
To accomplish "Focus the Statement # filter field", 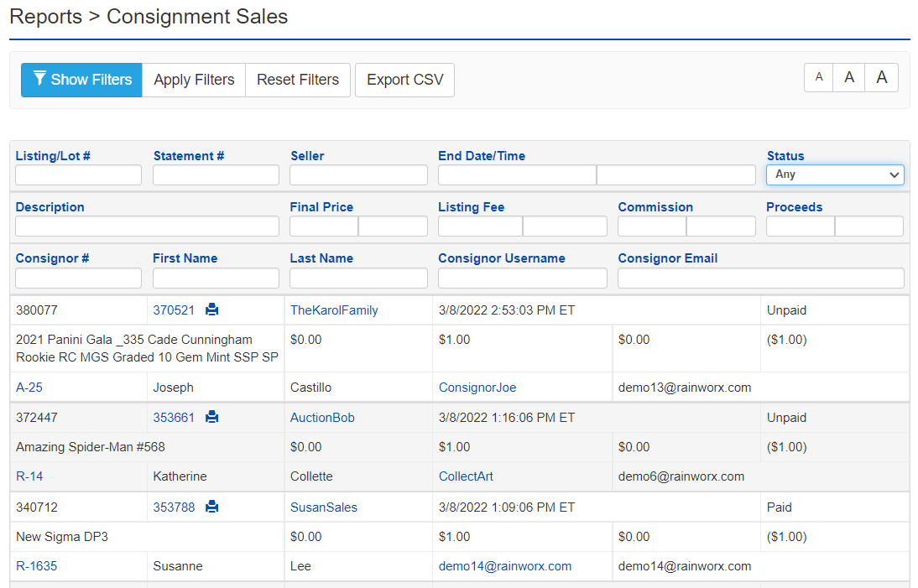I will pyautogui.click(x=216, y=175).
